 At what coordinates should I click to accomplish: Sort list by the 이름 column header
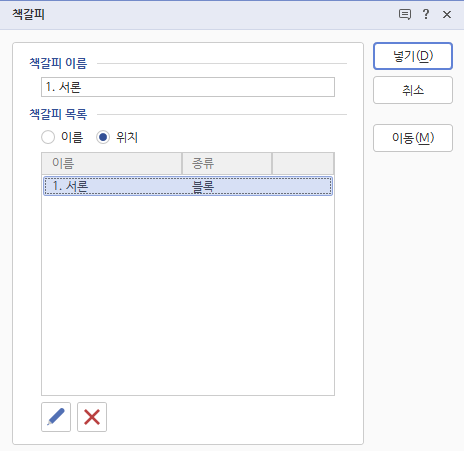(112, 163)
